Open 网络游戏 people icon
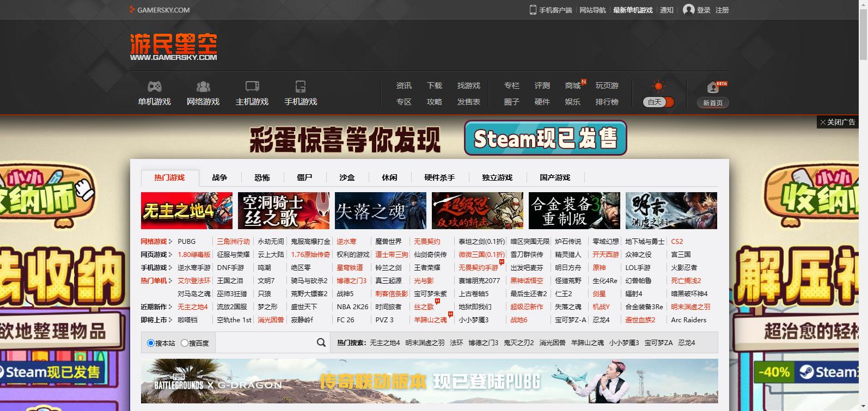868x411 pixels. [203, 87]
